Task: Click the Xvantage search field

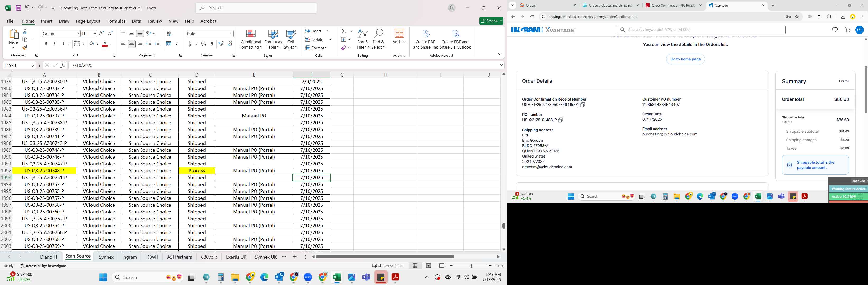Action: tap(701, 30)
